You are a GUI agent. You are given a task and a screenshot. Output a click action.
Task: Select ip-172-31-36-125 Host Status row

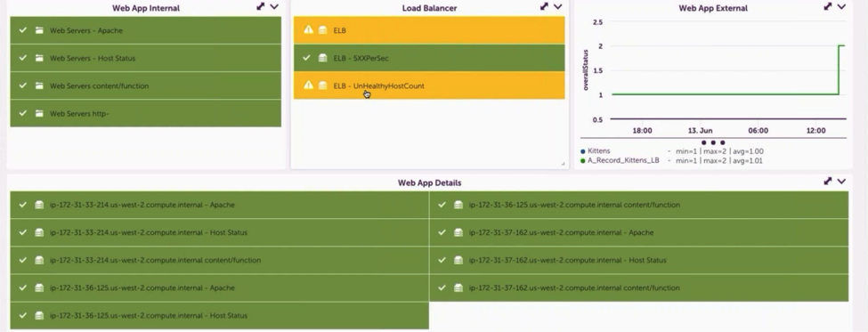coord(220,315)
